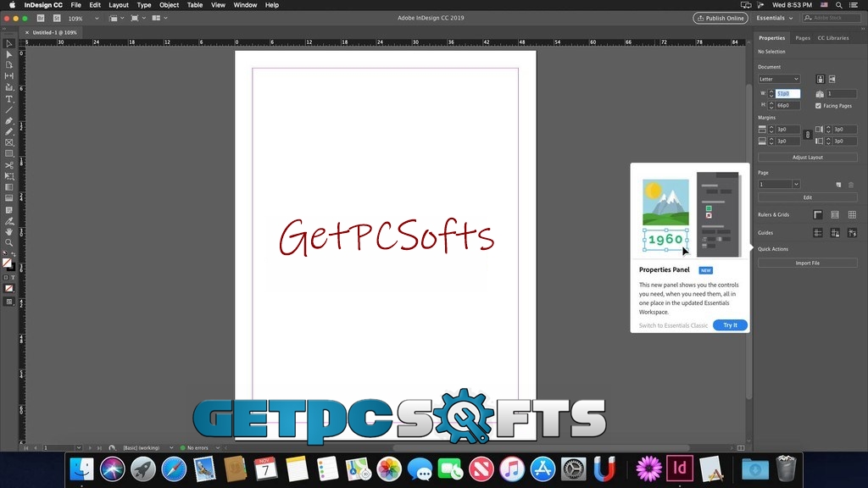Click the InDesign icon in the Dock

coord(679,469)
